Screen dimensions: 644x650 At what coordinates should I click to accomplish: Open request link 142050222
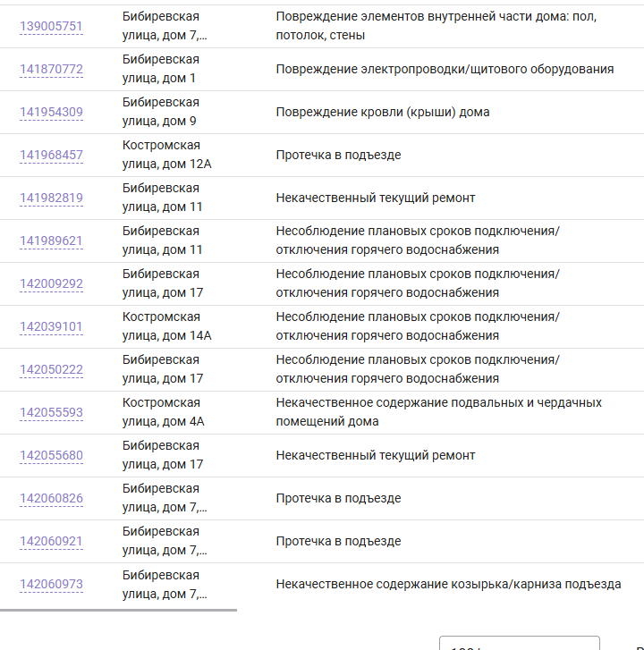[51, 369]
